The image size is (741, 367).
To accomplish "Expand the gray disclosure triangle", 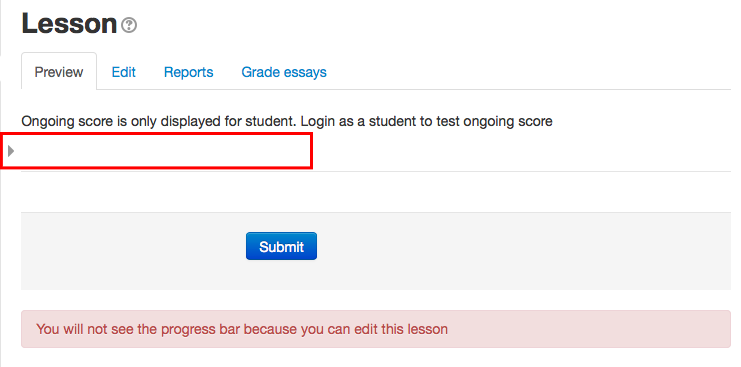I will pyautogui.click(x=11, y=151).
